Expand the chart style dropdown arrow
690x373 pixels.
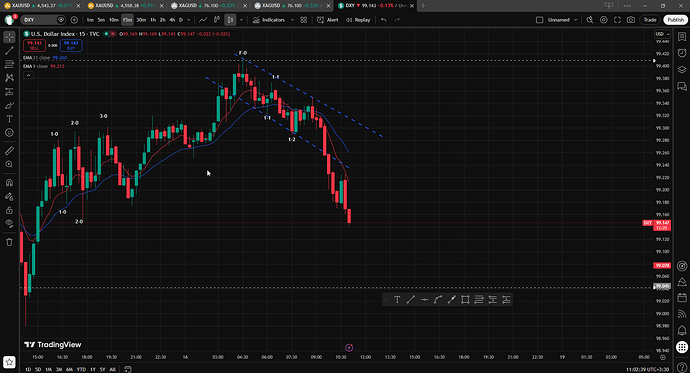[241, 20]
